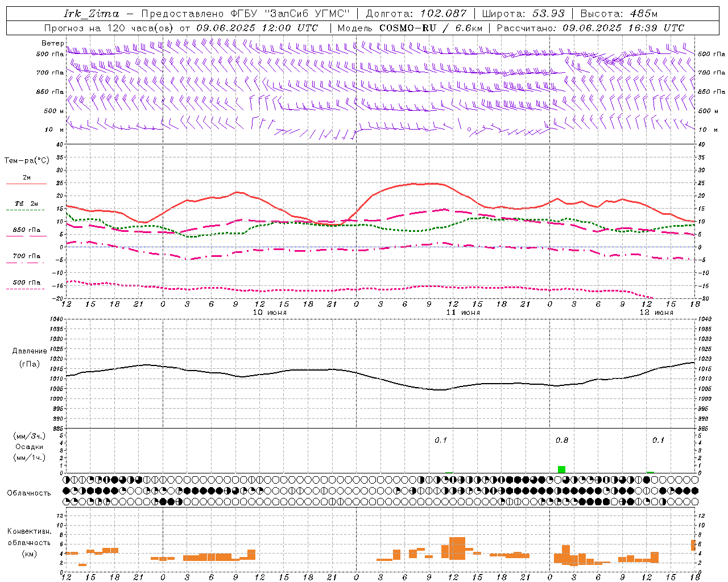
Task: Click the "(км)" unit under convective cloudiness
Action: tap(29, 554)
